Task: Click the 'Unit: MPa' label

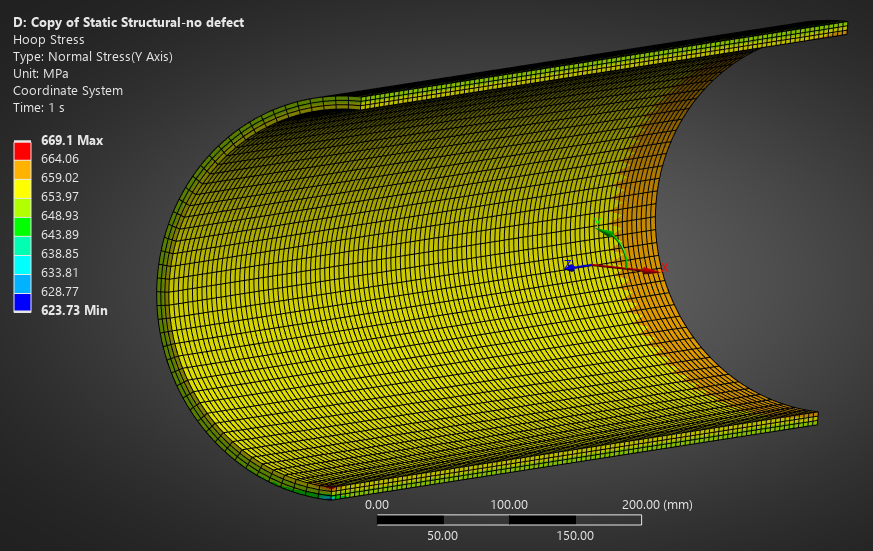Action: tap(41, 73)
